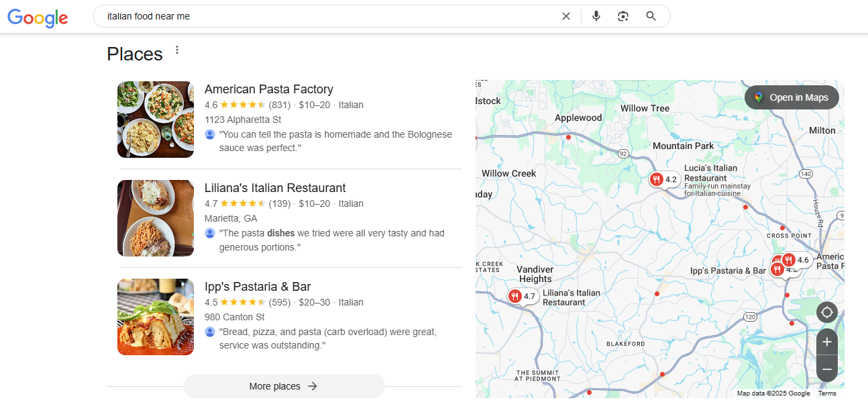Open in Maps button
Viewport: 868px width, 417px height.
792,97
